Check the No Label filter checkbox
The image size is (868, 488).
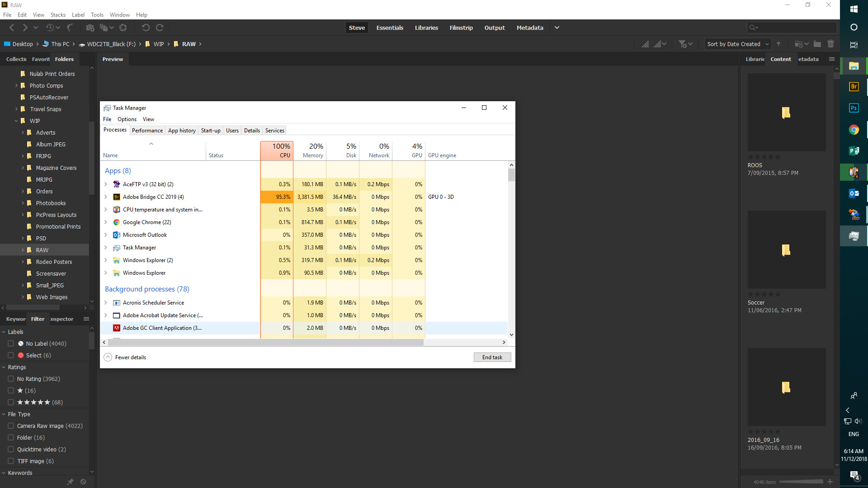pyautogui.click(x=11, y=343)
